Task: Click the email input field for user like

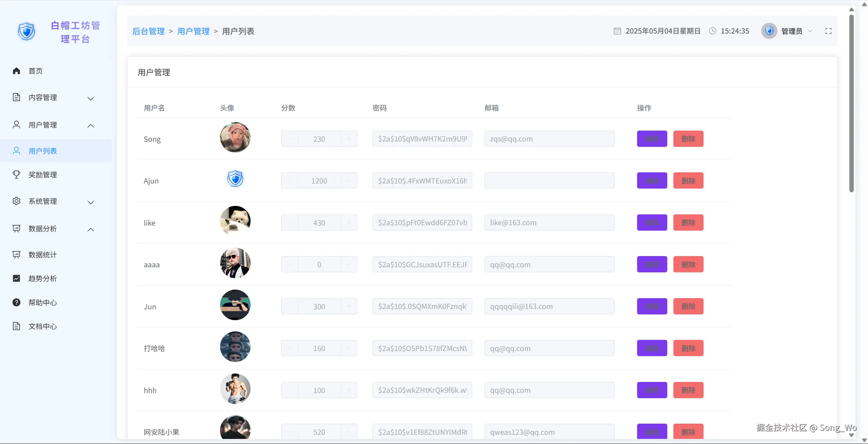Action: [x=549, y=223]
